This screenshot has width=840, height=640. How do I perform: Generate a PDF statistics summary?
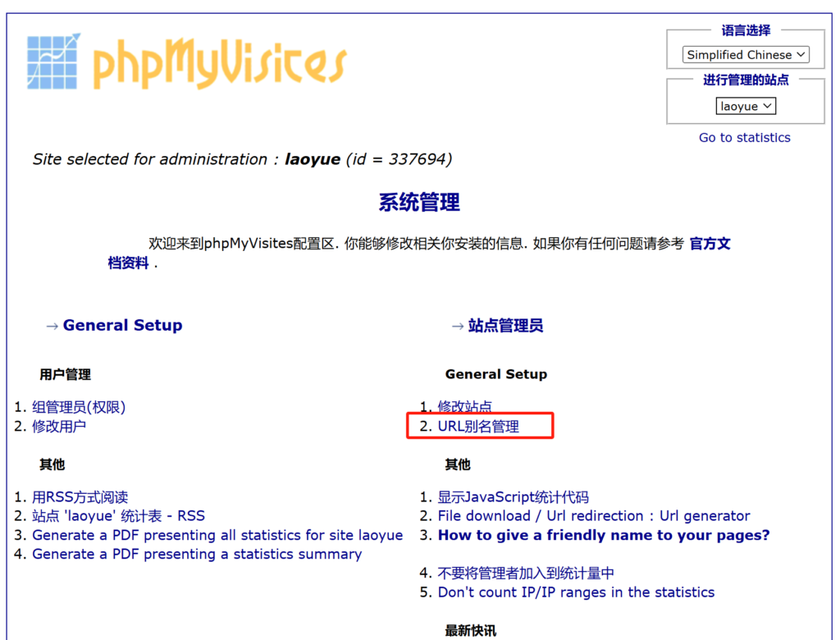pyautogui.click(x=197, y=554)
